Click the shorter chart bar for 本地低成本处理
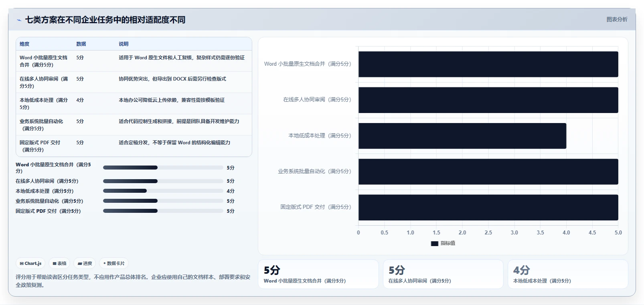Viewport: 644px width, 305px height. pos(462,136)
